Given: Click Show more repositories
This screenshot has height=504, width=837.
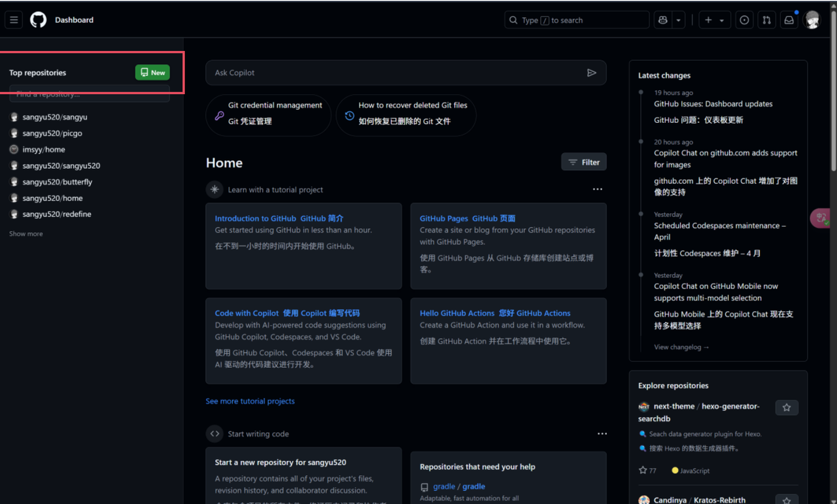Looking at the screenshot, I should (x=26, y=234).
